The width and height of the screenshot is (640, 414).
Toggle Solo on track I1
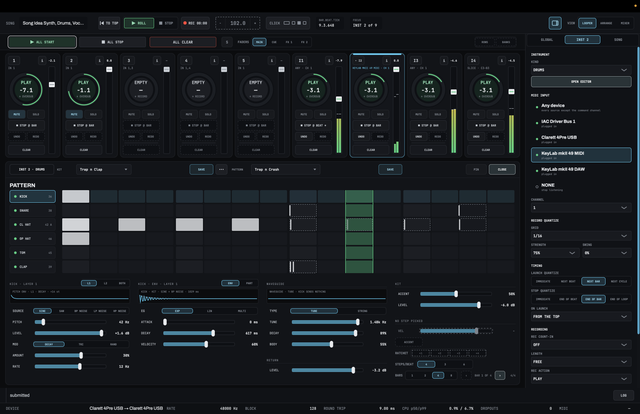point(323,114)
